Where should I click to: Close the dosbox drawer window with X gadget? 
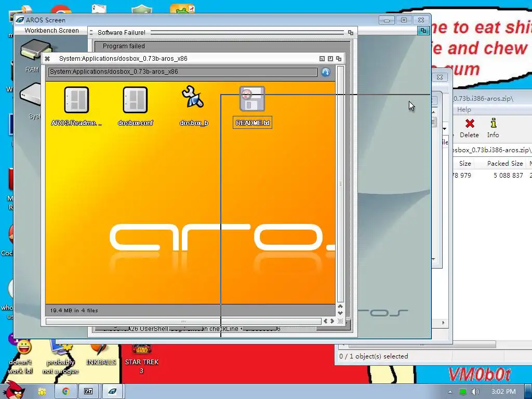(47, 59)
